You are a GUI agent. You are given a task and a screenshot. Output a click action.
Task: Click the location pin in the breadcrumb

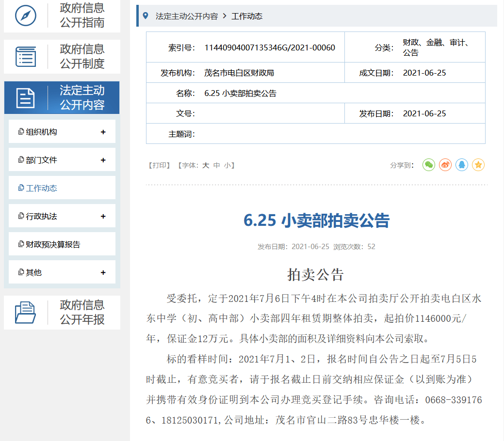tap(146, 16)
